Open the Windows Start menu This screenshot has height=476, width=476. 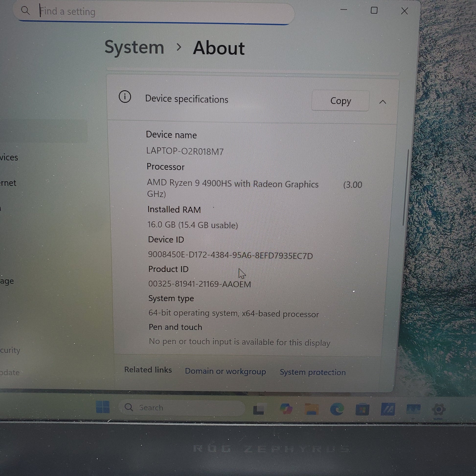point(103,407)
